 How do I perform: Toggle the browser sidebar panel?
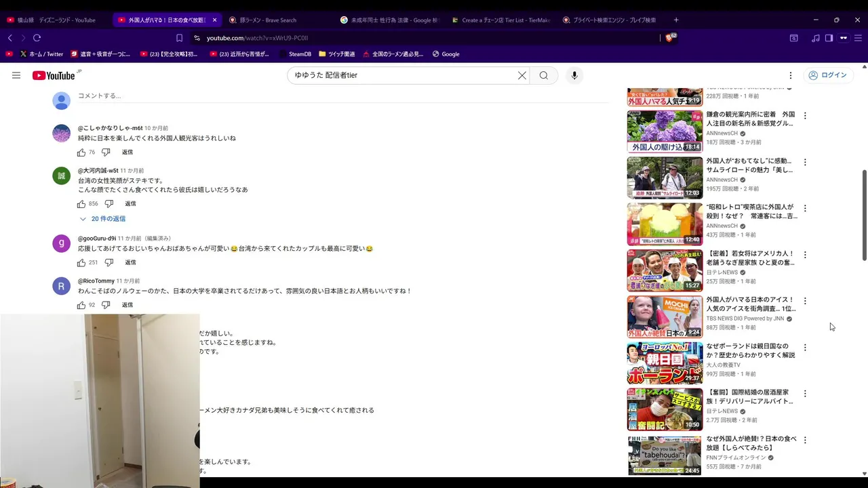[x=829, y=38]
